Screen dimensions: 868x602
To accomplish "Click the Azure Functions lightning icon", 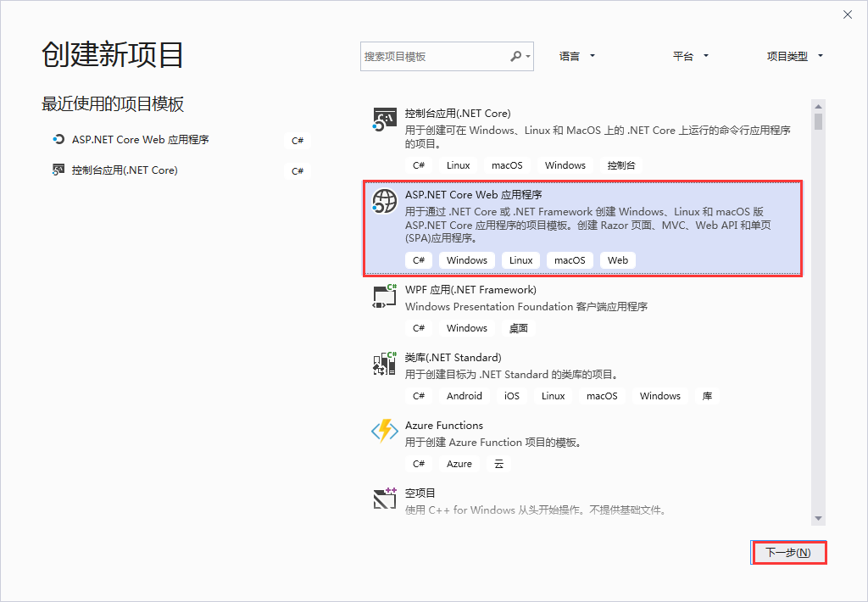I will 385,431.
